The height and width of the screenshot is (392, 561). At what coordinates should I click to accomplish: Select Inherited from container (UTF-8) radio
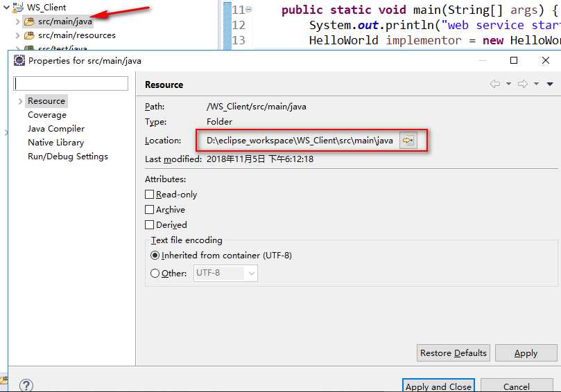(155, 256)
